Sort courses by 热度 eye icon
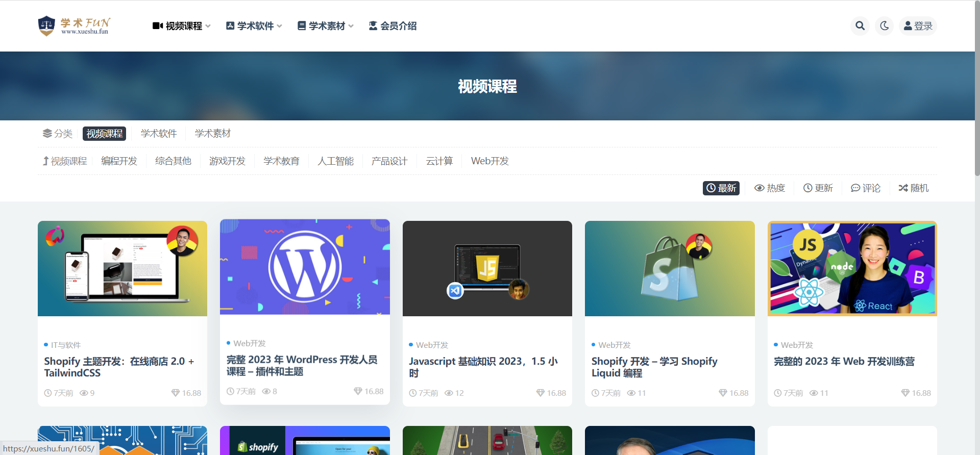The width and height of the screenshot is (980, 455). point(770,188)
